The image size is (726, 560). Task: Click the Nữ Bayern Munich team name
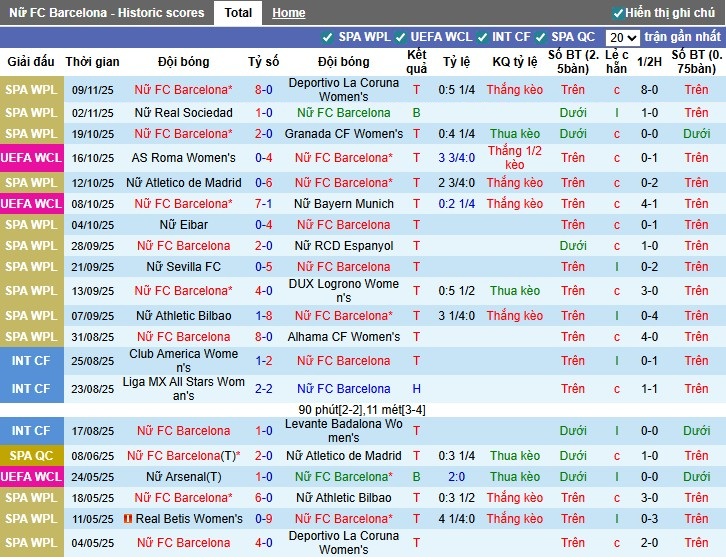click(x=343, y=204)
